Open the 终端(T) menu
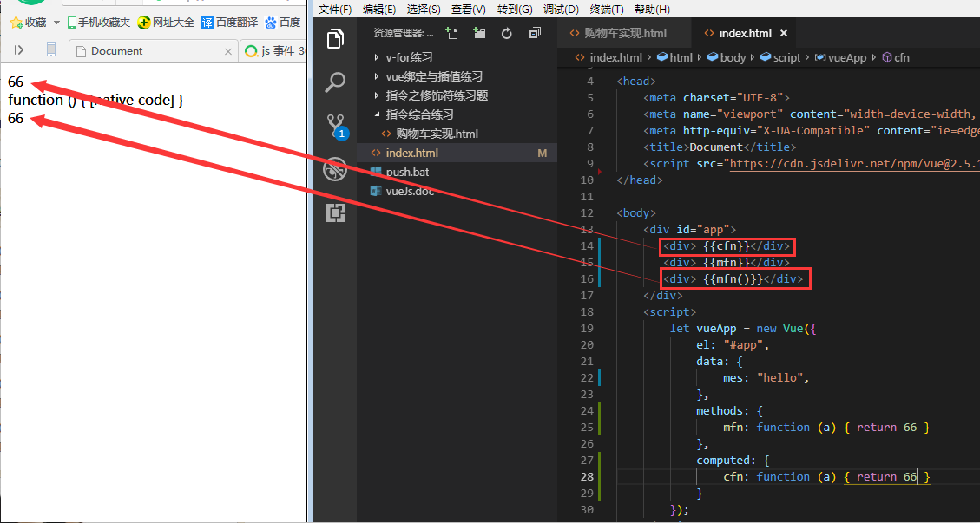980x523 pixels. click(607, 9)
